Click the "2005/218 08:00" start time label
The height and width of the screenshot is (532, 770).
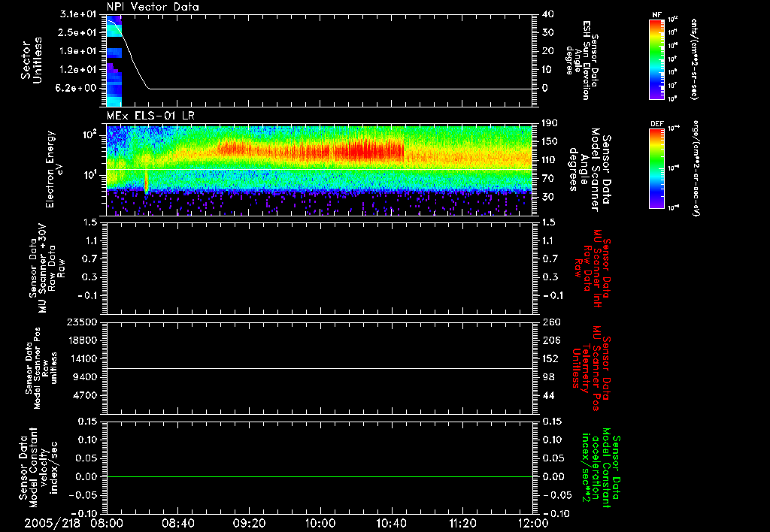[74, 523]
